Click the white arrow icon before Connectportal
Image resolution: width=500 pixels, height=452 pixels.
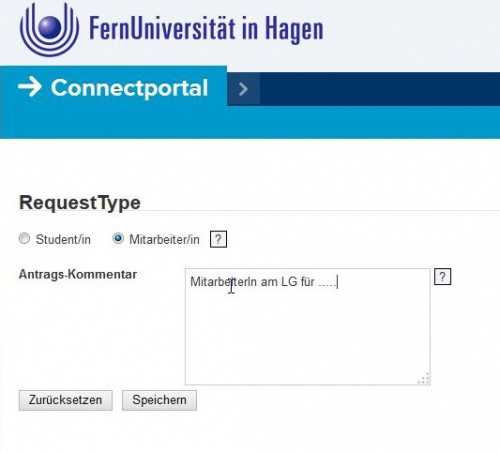(30, 87)
